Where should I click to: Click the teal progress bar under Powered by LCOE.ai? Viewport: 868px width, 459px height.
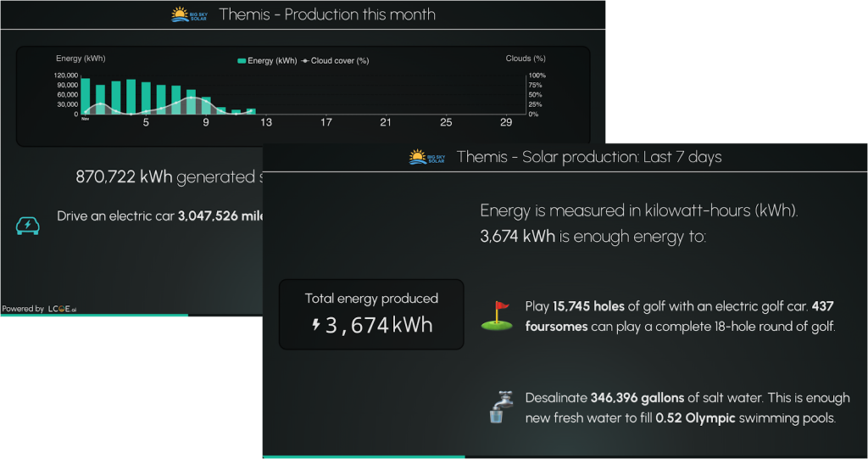coord(93,316)
